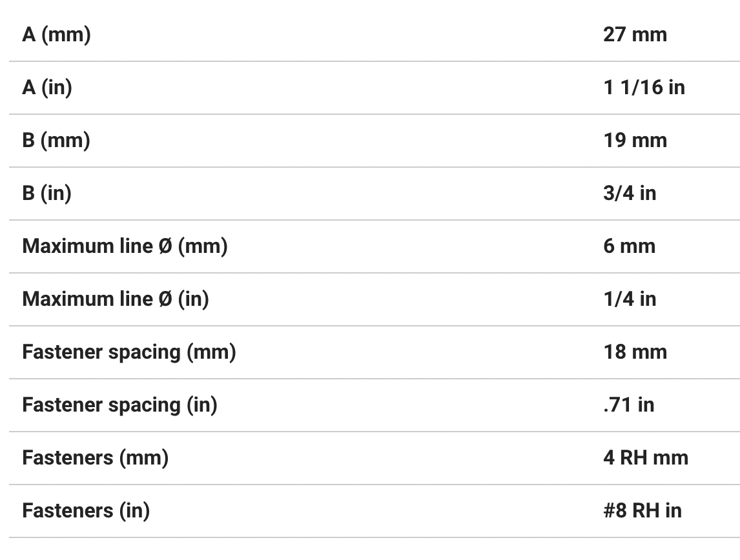Select the .71 in value
This screenshot has width=740, height=560.
(628, 405)
